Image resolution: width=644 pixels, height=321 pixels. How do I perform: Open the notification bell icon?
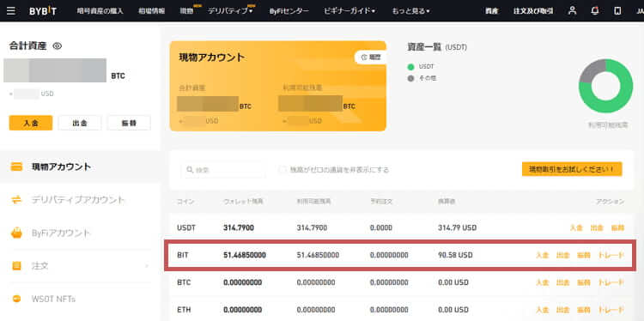(x=595, y=10)
